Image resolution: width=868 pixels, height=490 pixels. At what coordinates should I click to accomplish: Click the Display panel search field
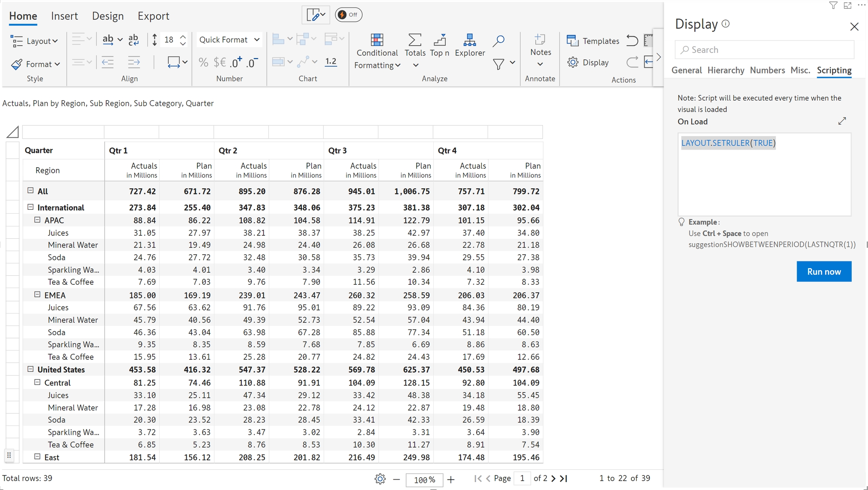pyautogui.click(x=764, y=50)
